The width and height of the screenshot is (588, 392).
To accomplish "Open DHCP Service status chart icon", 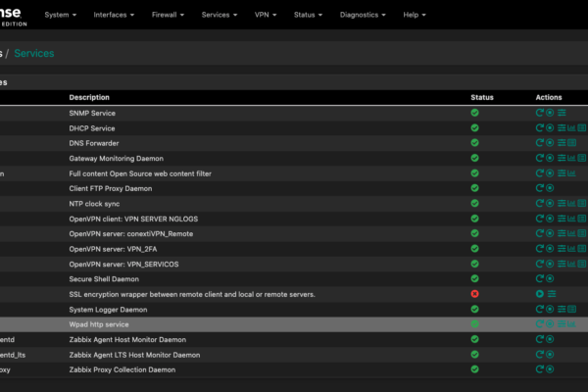I will pos(571,128).
